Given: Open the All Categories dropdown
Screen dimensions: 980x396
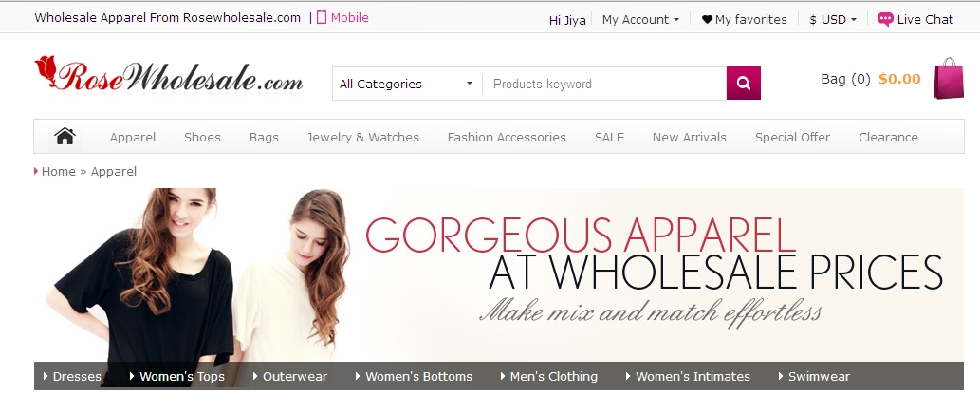Looking at the screenshot, I should [406, 84].
